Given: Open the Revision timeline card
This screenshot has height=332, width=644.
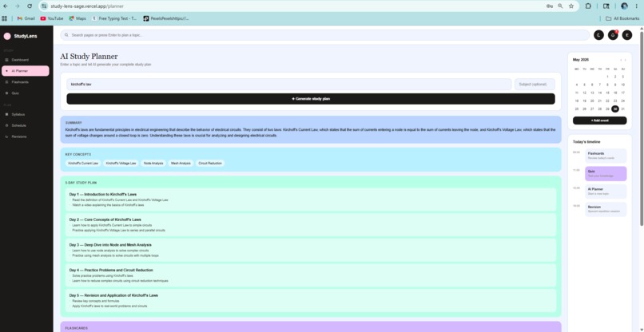Looking at the screenshot, I should click(606, 209).
